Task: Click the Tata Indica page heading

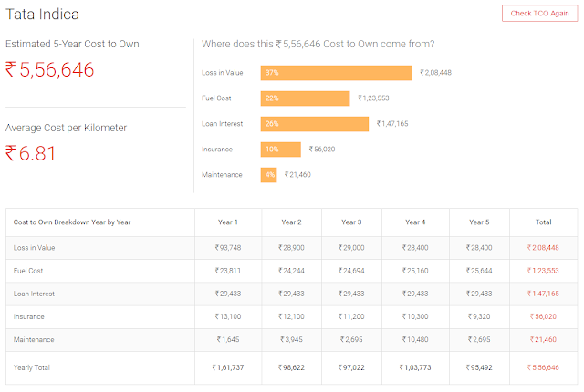Action: [42, 15]
